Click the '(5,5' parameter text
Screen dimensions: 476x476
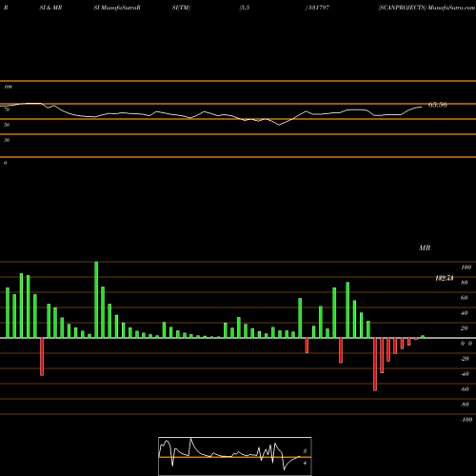click(x=245, y=8)
